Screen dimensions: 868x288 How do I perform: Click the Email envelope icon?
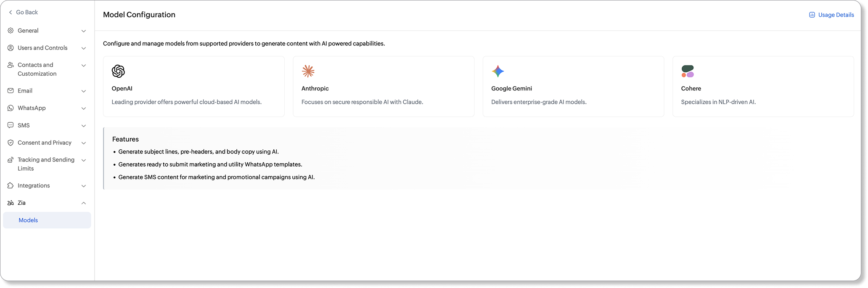pyautogui.click(x=11, y=91)
